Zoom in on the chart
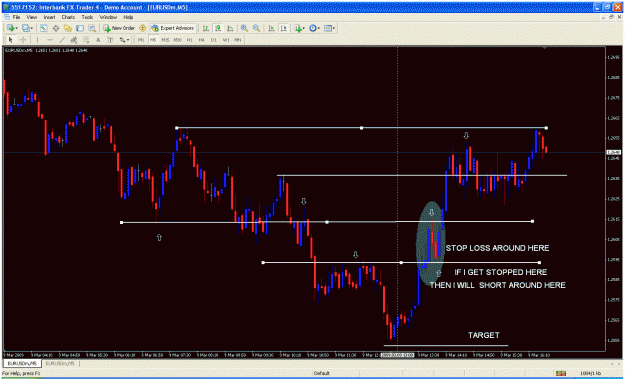Image resolution: width=625 pixels, height=379 pixels. click(244, 28)
